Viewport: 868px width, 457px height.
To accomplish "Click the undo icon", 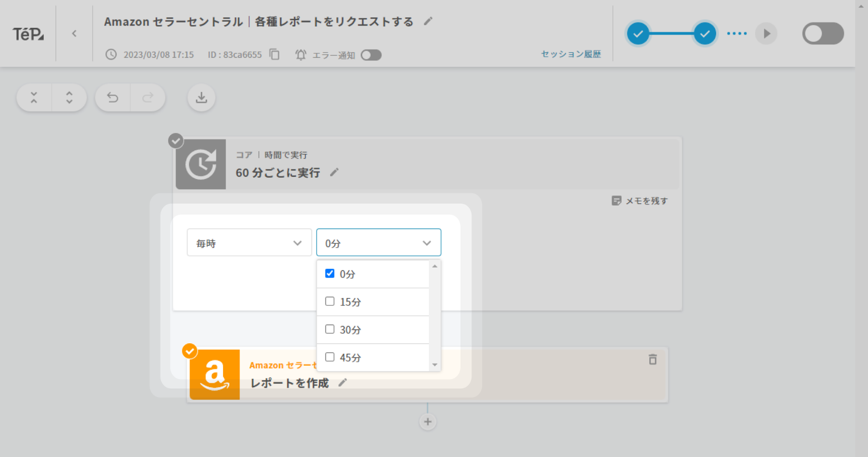I will pyautogui.click(x=113, y=98).
